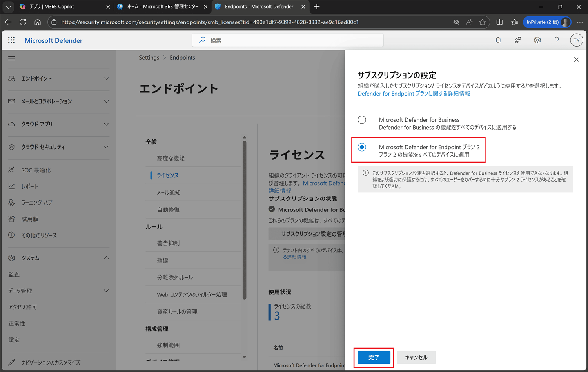Reload the page with refresh icon
The height and width of the screenshot is (372, 588).
click(23, 22)
